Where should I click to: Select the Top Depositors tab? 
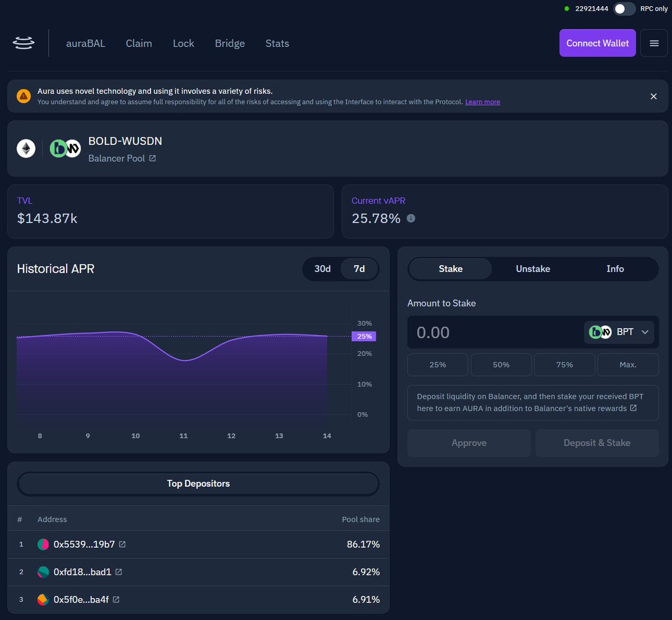coord(198,484)
